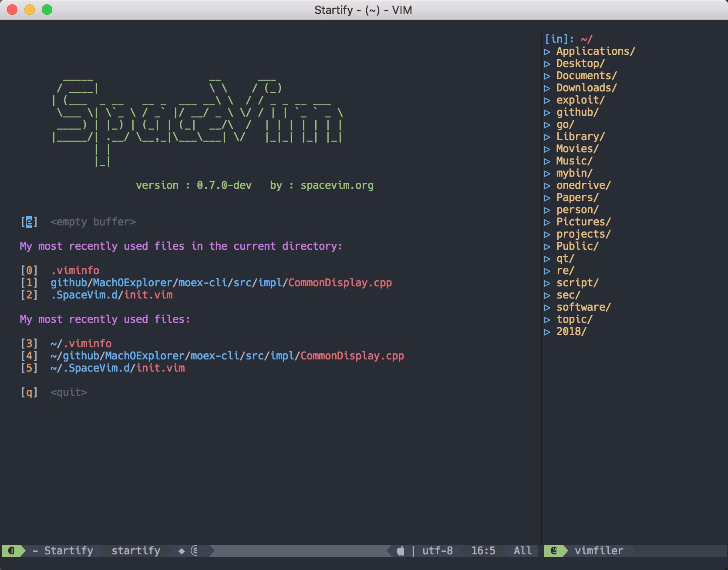Click the spacevim.org text
The height and width of the screenshot is (570, 728).
tap(337, 185)
